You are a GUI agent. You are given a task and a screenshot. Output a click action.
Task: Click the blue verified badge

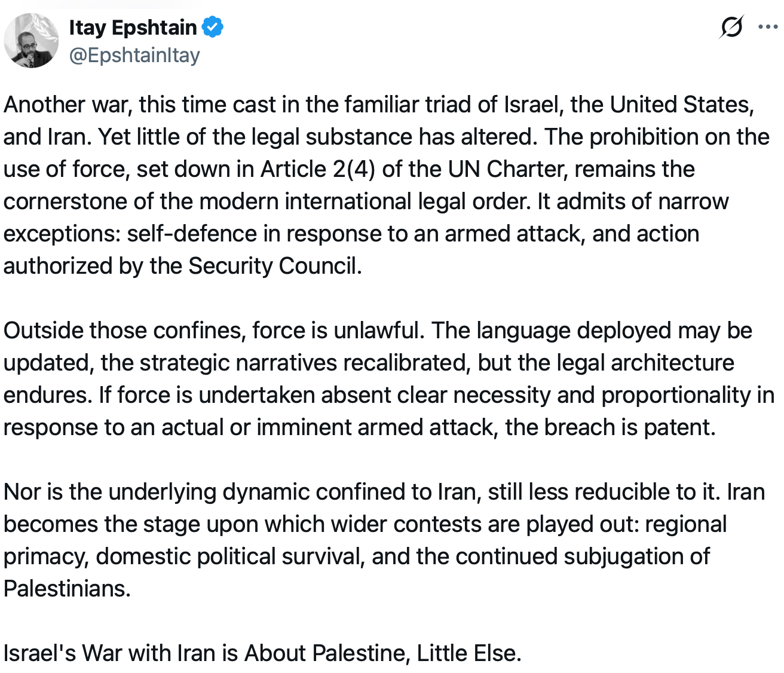point(212,27)
